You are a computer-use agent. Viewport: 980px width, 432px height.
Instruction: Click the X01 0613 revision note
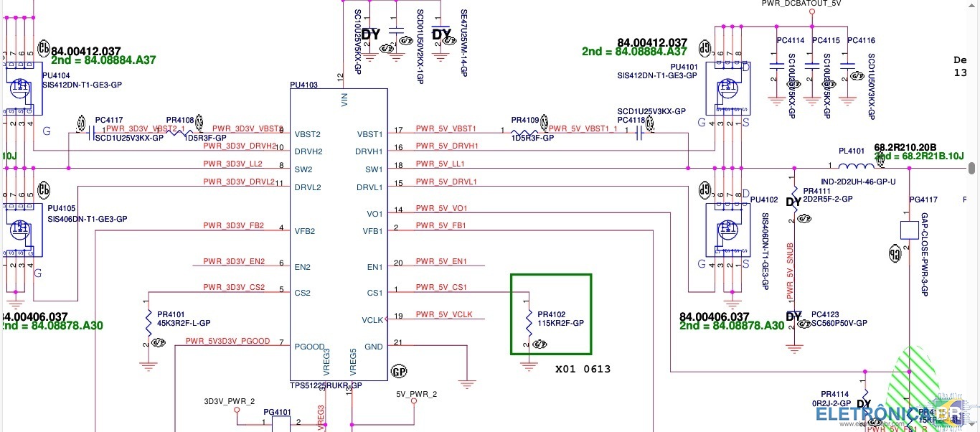click(583, 369)
